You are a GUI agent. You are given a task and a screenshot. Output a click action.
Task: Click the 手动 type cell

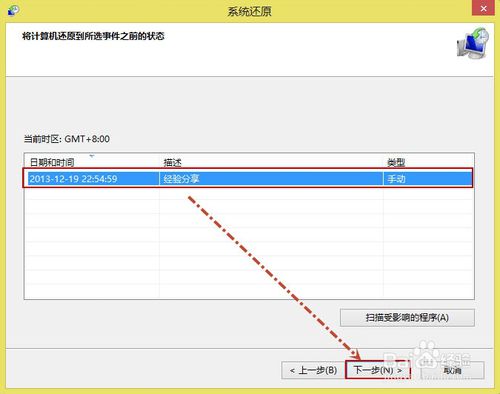[x=428, y=179]
